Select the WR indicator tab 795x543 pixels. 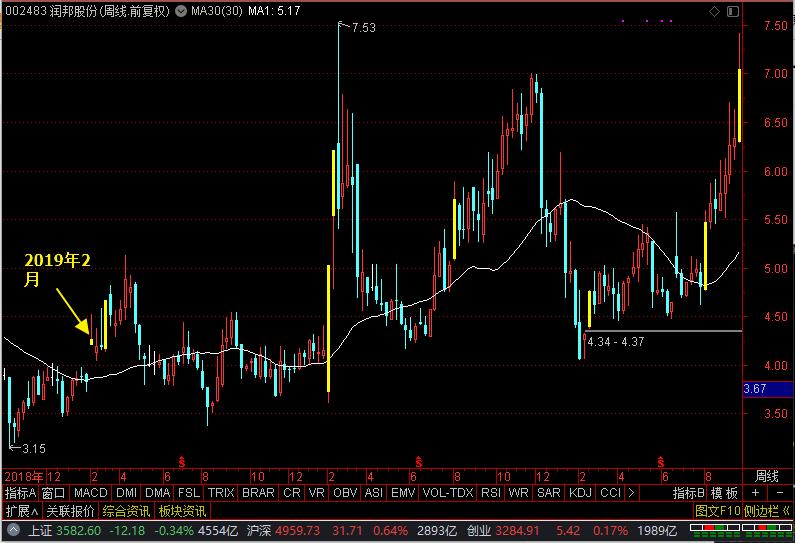pyautogui.click(x=518, y=493)
